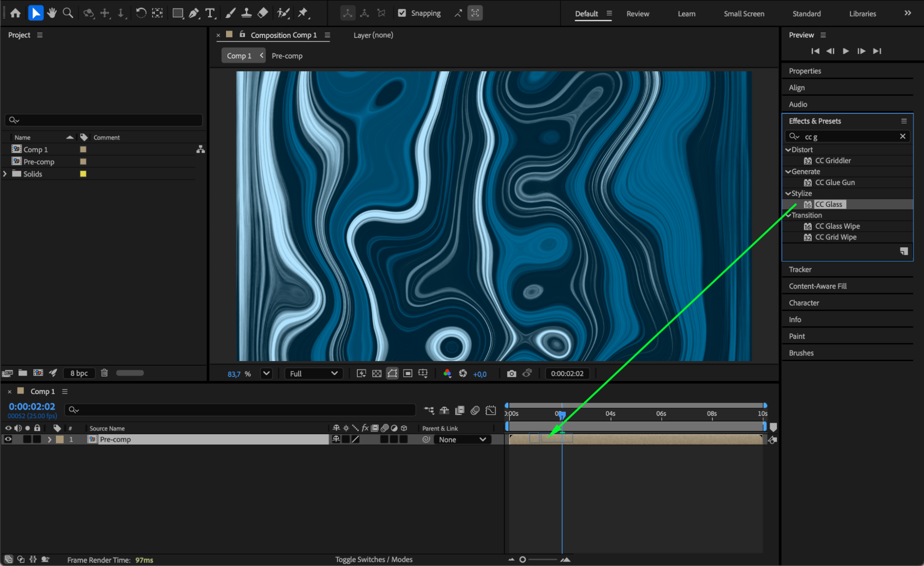
Task: Click the snapshot camera icon
Action: coord(511,374)
